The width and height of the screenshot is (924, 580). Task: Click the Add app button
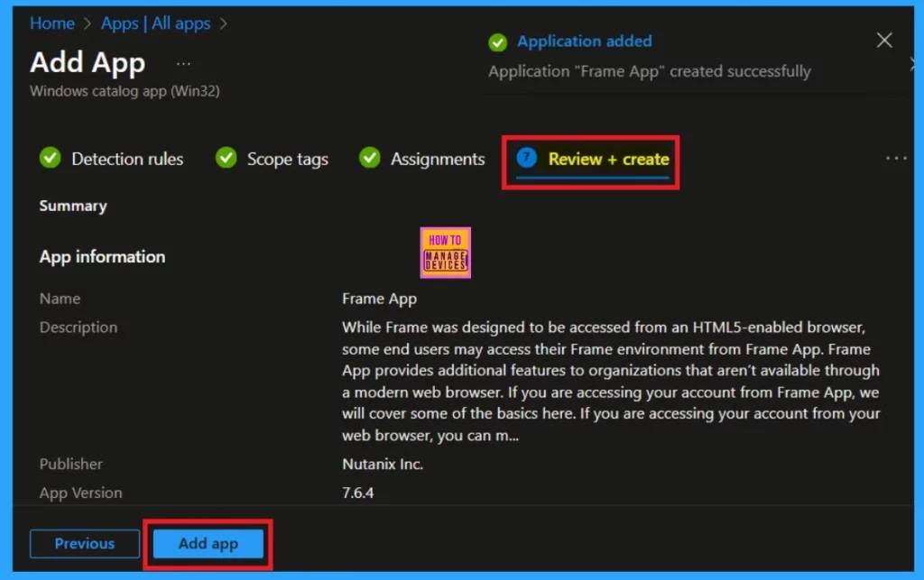pos(208,544)
